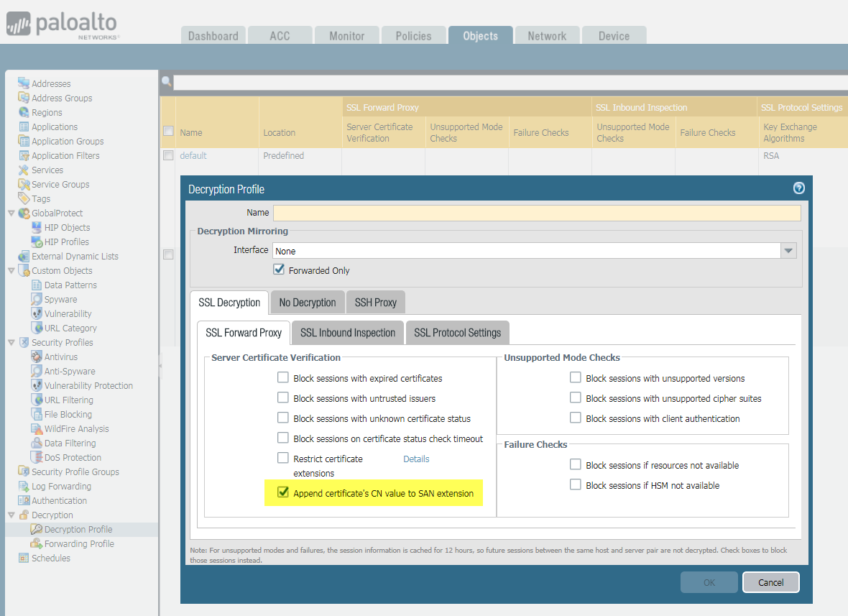Collapse the Security Profiles tree arrow
Screen dimensions: 848x616
11,343
